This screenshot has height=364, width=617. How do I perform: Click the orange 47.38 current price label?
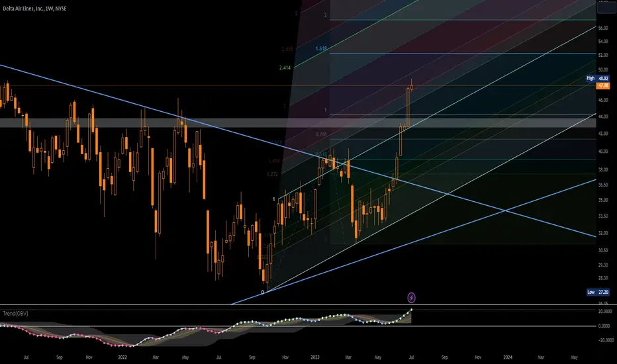pos(603,85)
